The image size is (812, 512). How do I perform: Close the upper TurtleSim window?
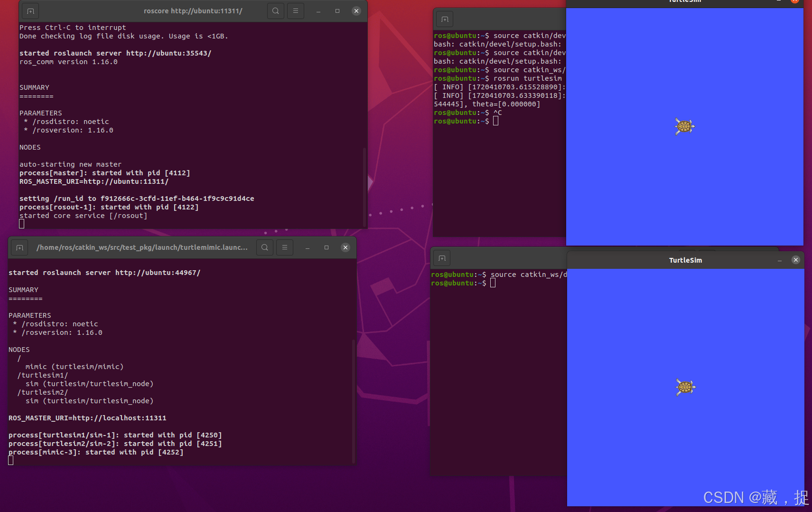(x=795, y=1)
